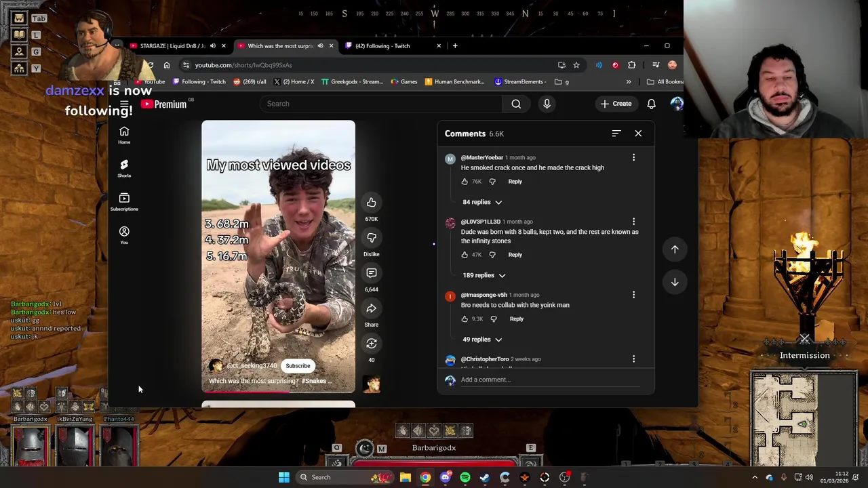868x488 pixels.
Task: Open the YouTube hamburger guide menu
Action: [124, 104]
